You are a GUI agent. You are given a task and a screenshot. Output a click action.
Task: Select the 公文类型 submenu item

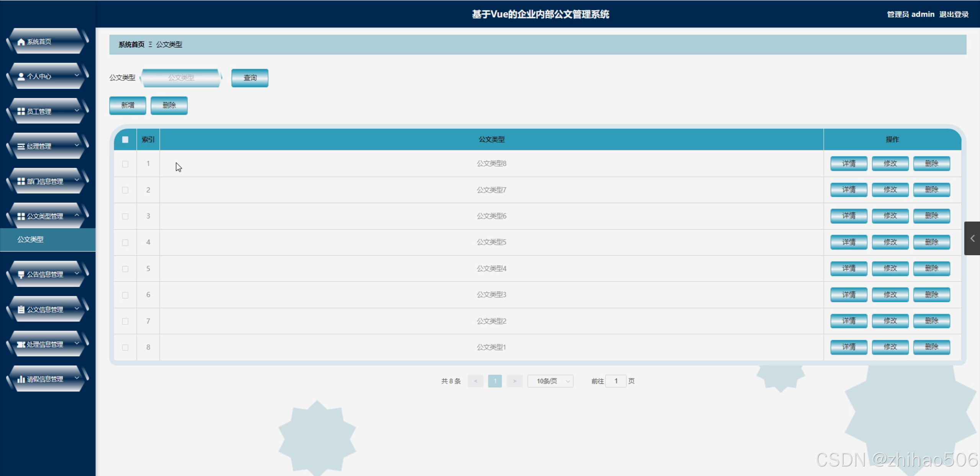pos(31,240)
